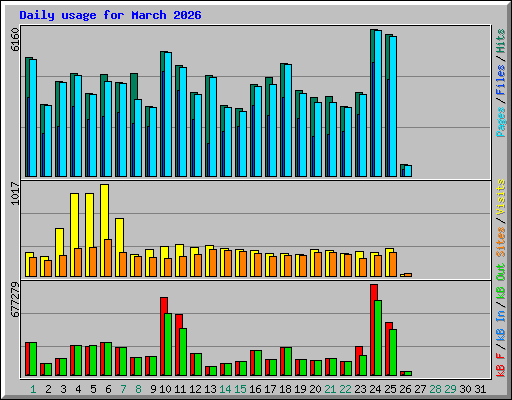Click day 6 on the x-axis
The height and width of the screenshot is (400, 512).
tap(108, 389)
